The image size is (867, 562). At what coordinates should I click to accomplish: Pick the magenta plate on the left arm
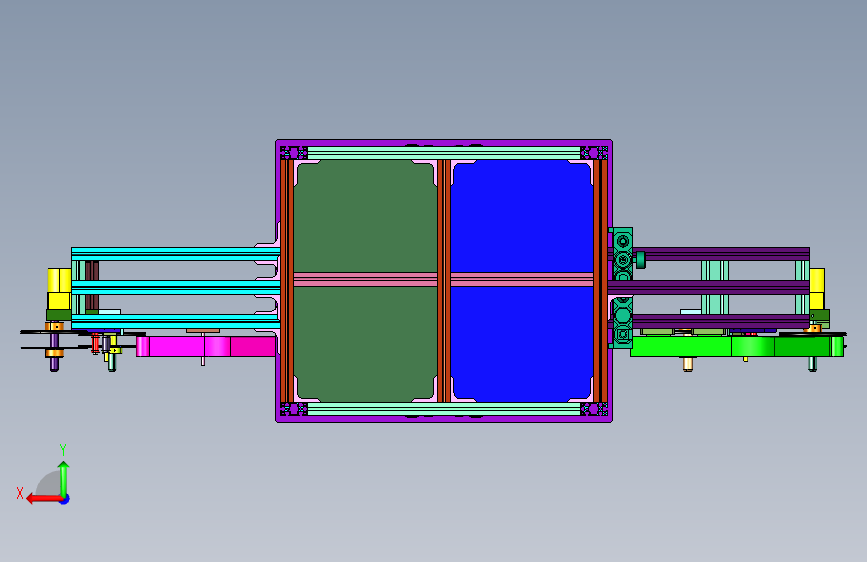point(206,347)
